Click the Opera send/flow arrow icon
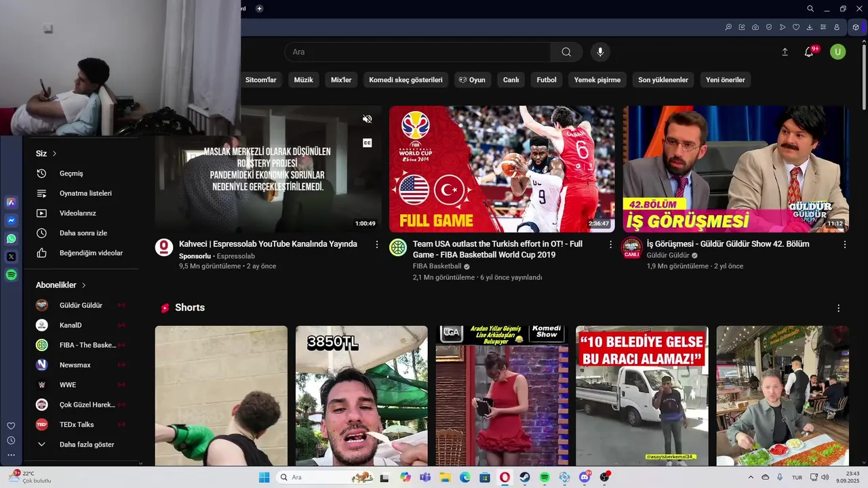This screenshot has height=488, width=868. 783,27
